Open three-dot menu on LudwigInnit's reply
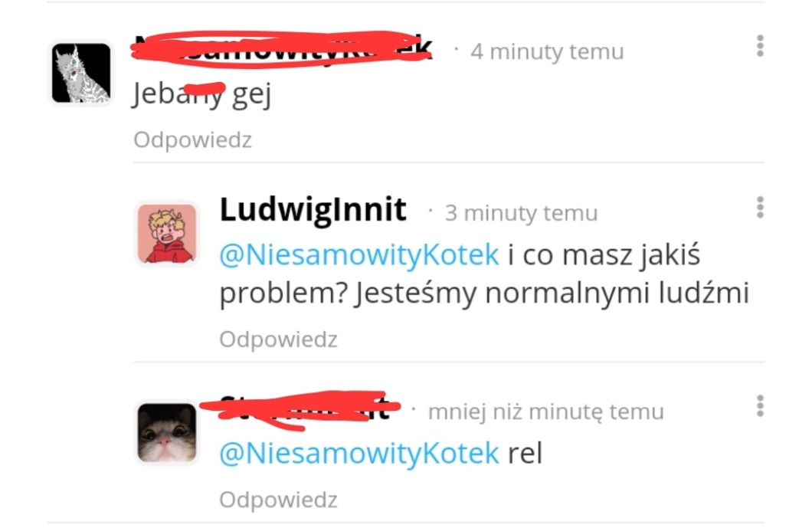 [760, 207]
